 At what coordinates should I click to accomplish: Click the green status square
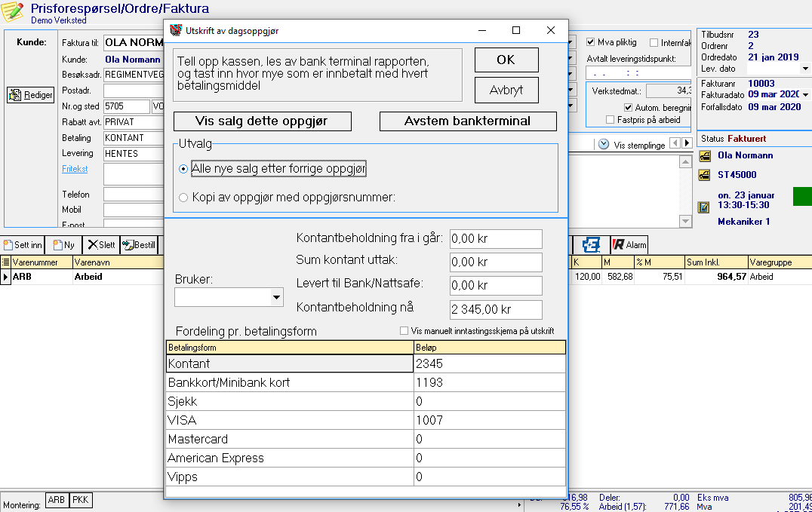[803, 197]
